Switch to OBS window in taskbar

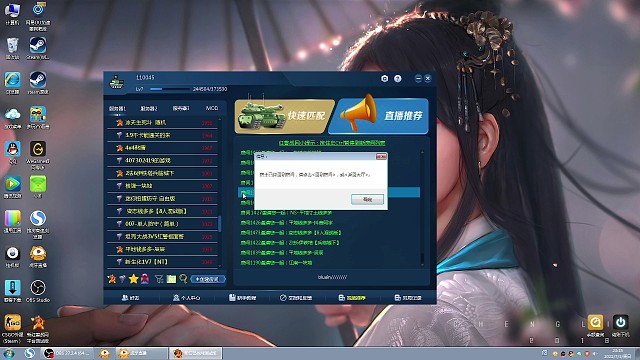click(x=67, y=353)
